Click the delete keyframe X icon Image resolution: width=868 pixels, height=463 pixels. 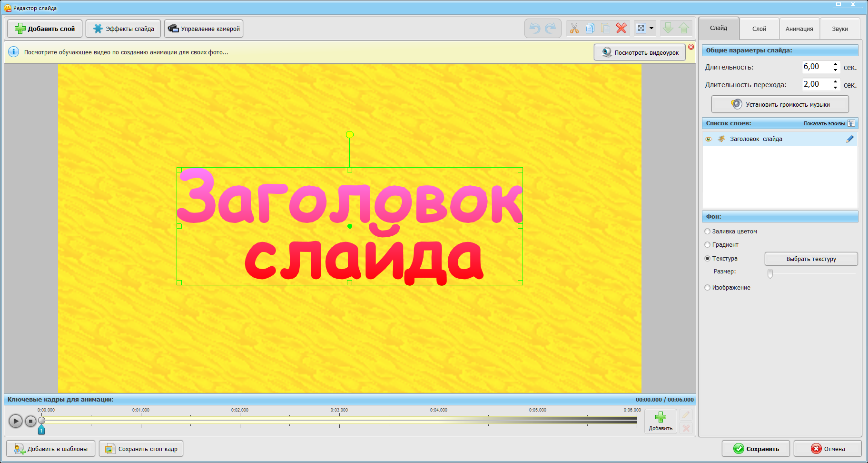pos(686,428)
